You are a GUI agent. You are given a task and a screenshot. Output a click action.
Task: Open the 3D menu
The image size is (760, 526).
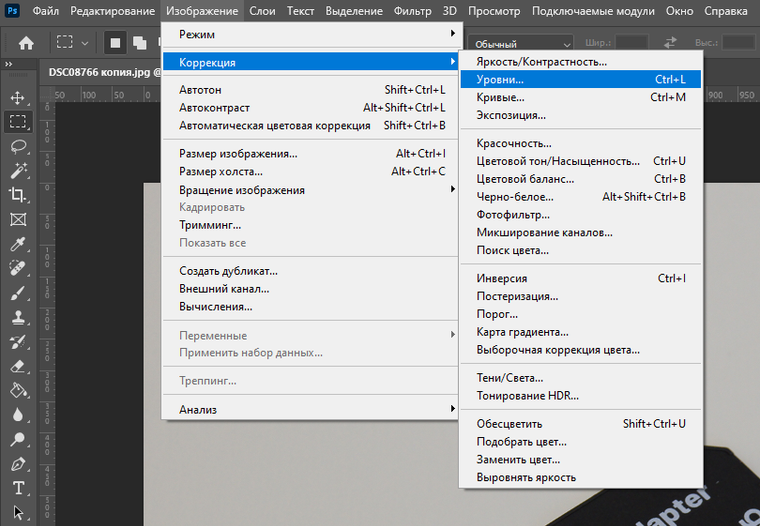[x=449, y=11]
